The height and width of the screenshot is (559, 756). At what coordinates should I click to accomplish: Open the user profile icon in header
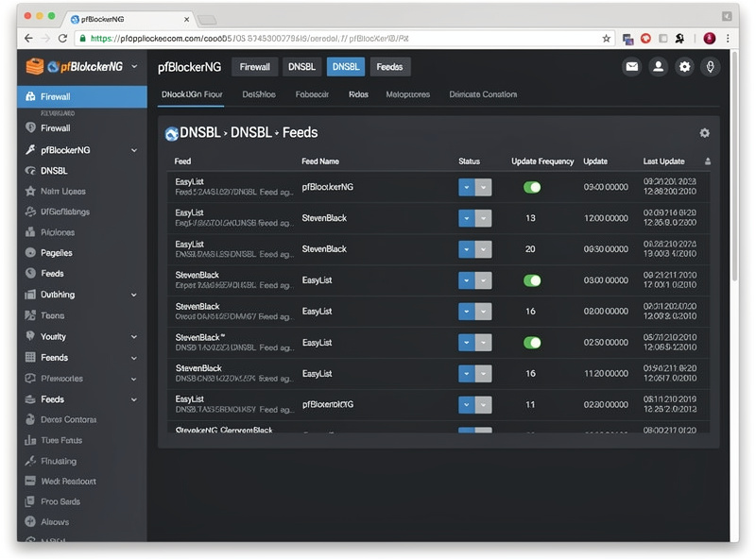[x=658, y=66]
